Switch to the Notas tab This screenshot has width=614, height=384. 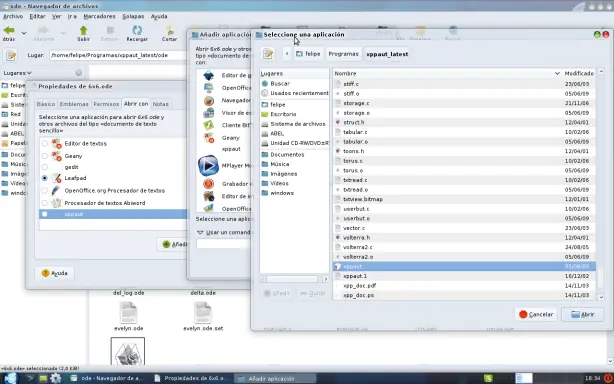point(161,104)
